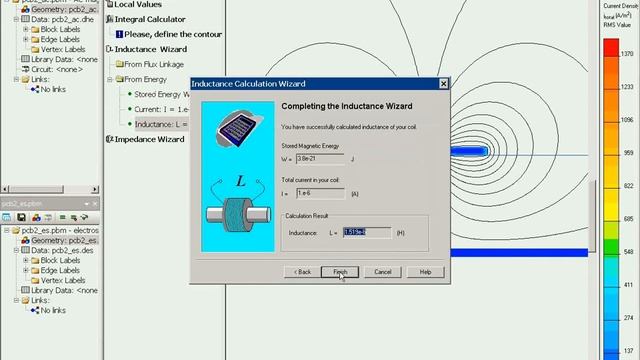Viewport: 640px width, 360px height.
Task: Click the < Back button in wizard
Action: (x=302, y=272)
